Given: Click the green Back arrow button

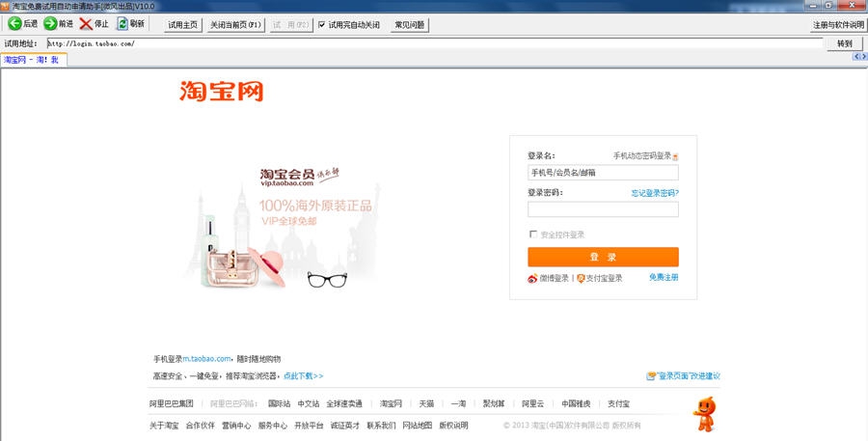Looking at the screenshot, I should pyautogui.click(x=23, y=23).
